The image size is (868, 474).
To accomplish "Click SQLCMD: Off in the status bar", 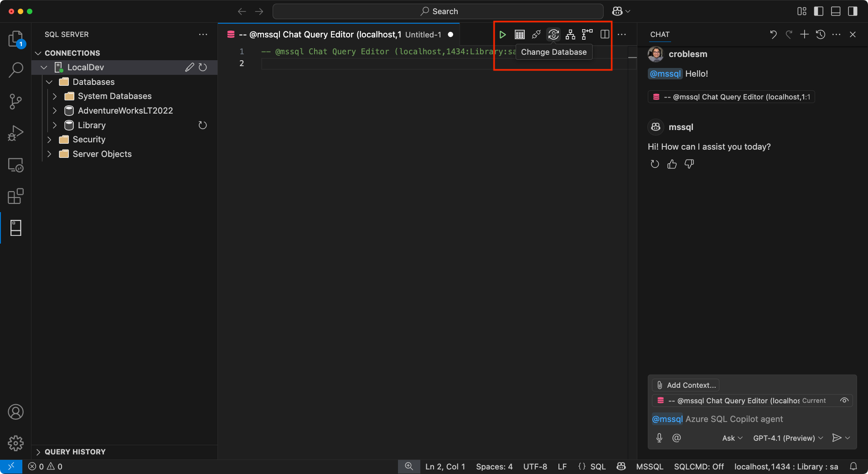I will click(x=698, y=467).
